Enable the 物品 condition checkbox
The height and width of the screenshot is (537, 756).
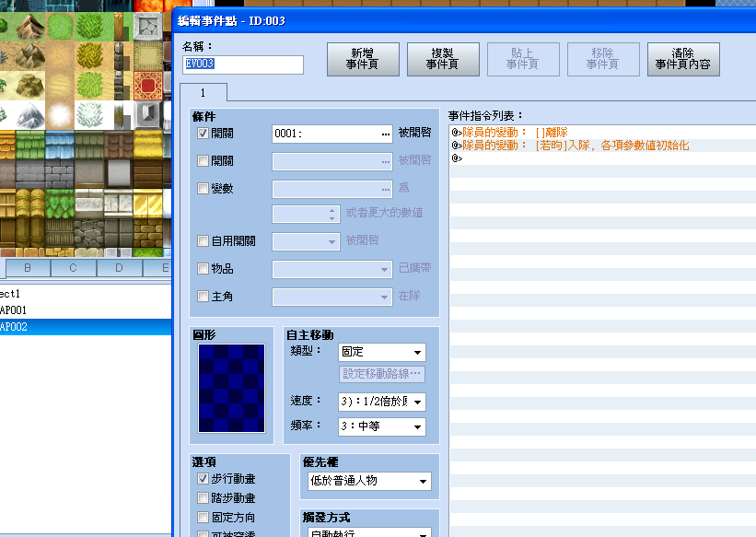(203, 268)
